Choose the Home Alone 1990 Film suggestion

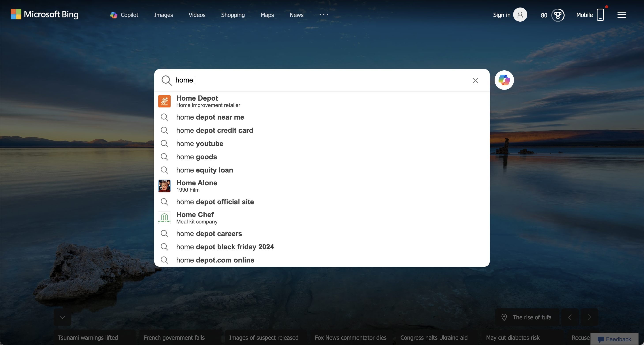[322, 186]
